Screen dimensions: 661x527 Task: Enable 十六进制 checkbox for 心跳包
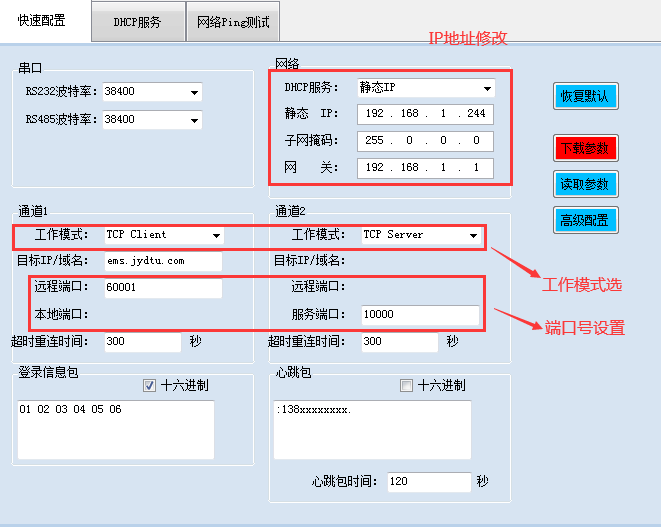[407, 385]
